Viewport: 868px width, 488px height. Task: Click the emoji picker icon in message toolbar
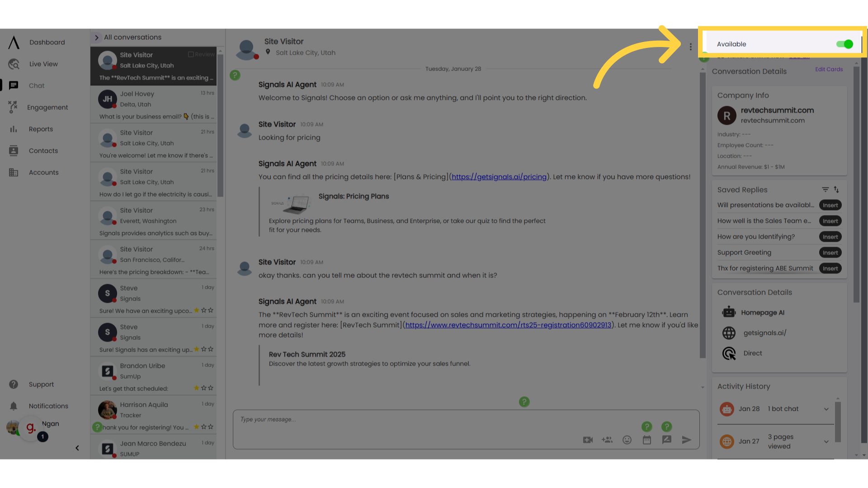click(x=627, y=440)
